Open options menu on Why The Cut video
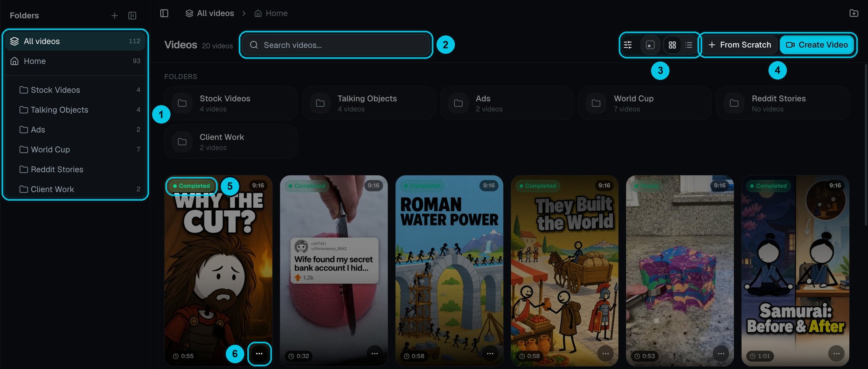Viewport: 868px width, 369px height. [259, 354]
